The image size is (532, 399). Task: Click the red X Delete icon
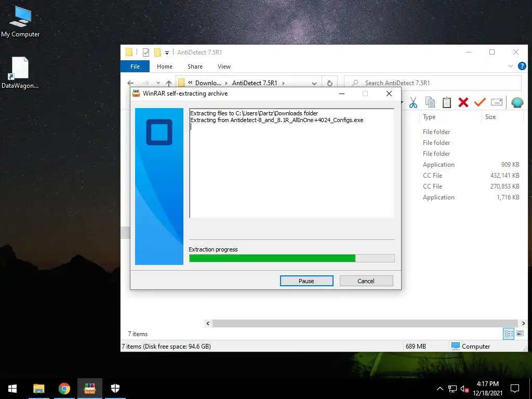click(463, 102)
